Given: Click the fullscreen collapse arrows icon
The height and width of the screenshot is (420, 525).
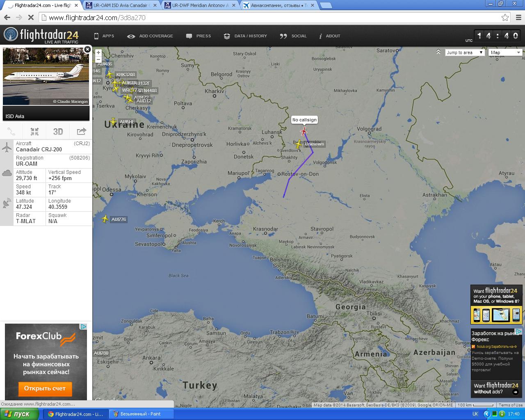Looking at the screenshot, I should pos(34,132).
